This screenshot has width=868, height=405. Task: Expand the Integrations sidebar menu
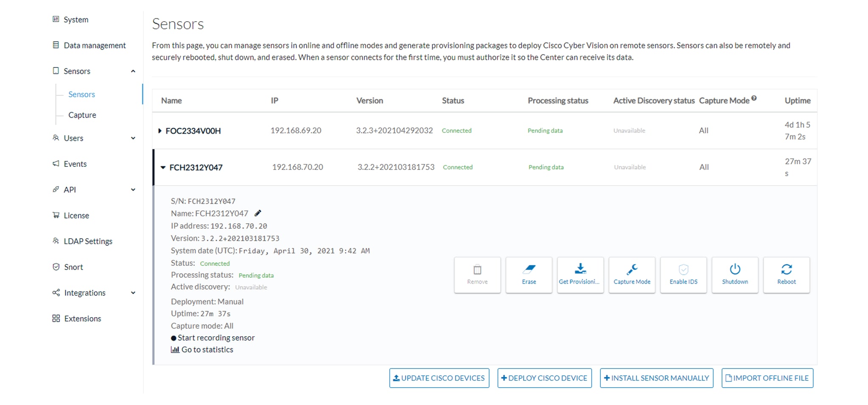point(133,292)
